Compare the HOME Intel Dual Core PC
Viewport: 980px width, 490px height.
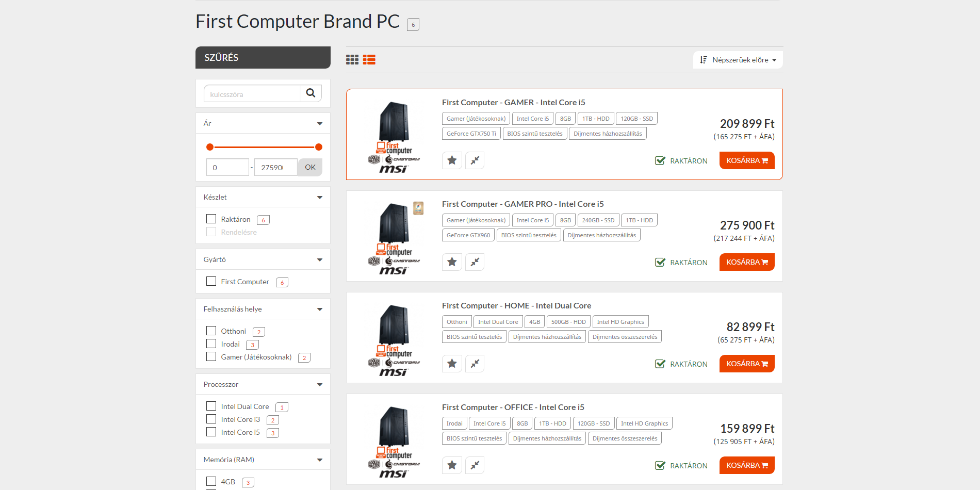[475, 364]
